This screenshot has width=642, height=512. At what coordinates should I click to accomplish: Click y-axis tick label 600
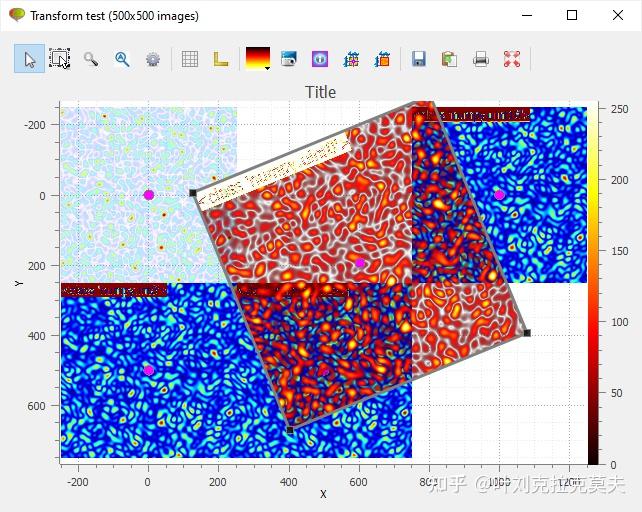[37, 406]
